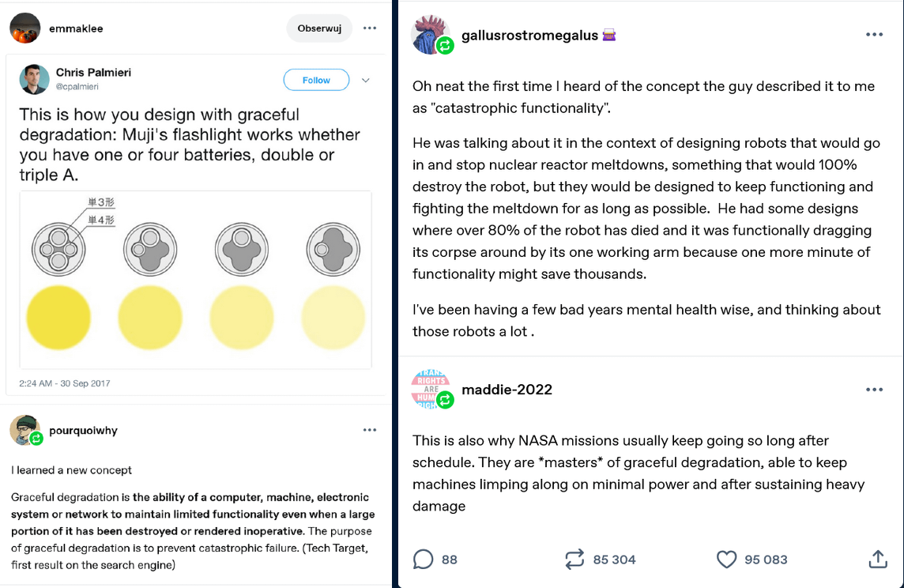Open the reply comments icon with 88
904x588 pixels.
tap(424, 560)
